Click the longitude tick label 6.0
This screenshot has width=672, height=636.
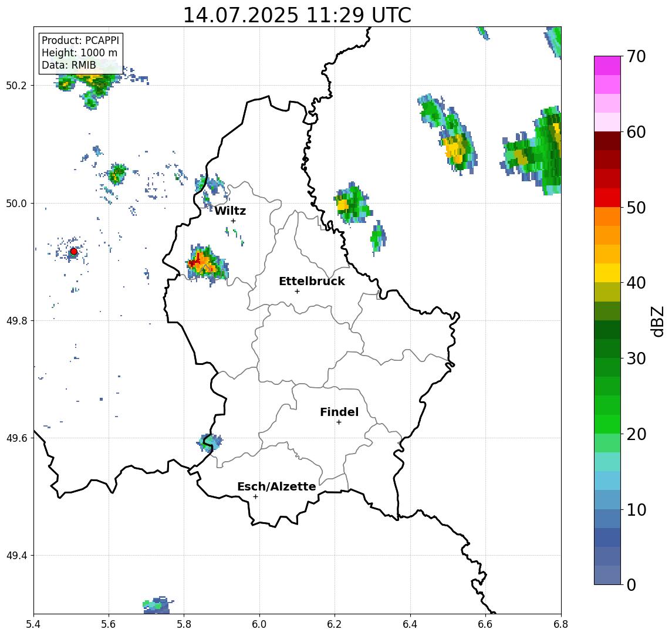259,624
